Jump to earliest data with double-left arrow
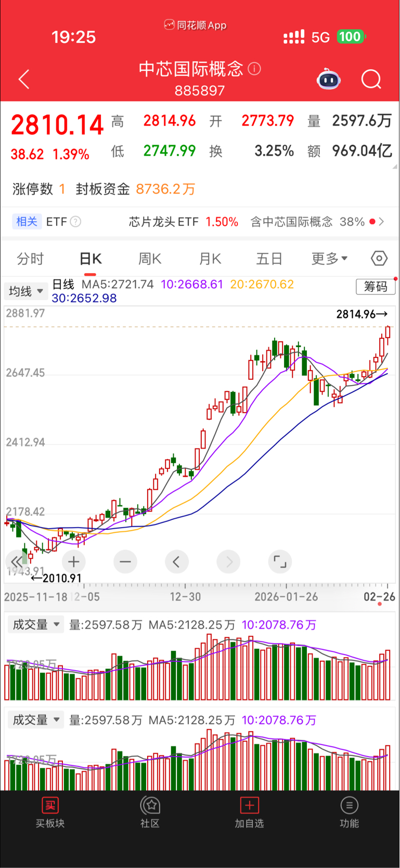Viewport: 400px width, 868px height. coord(17,561)
